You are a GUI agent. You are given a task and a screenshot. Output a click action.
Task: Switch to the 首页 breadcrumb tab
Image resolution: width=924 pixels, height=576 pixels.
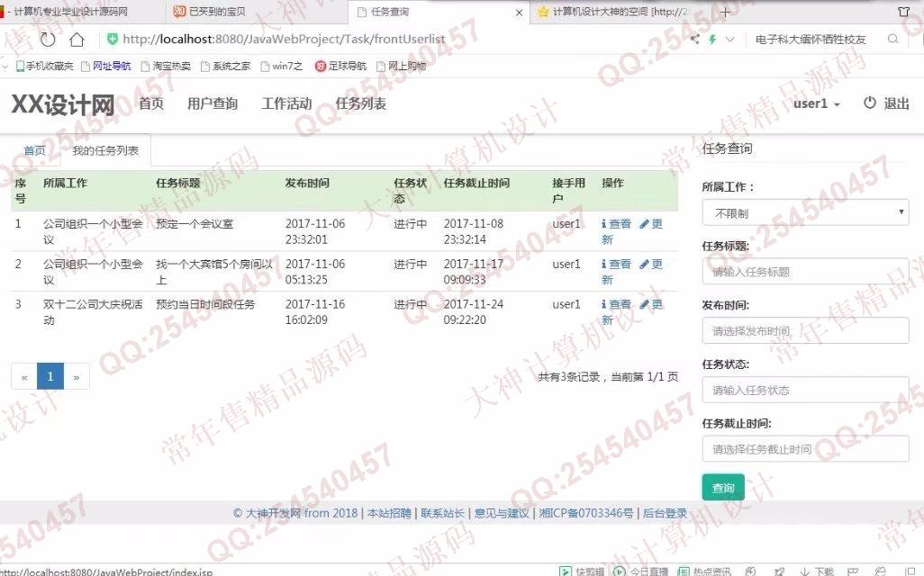[x=34, y=150]
